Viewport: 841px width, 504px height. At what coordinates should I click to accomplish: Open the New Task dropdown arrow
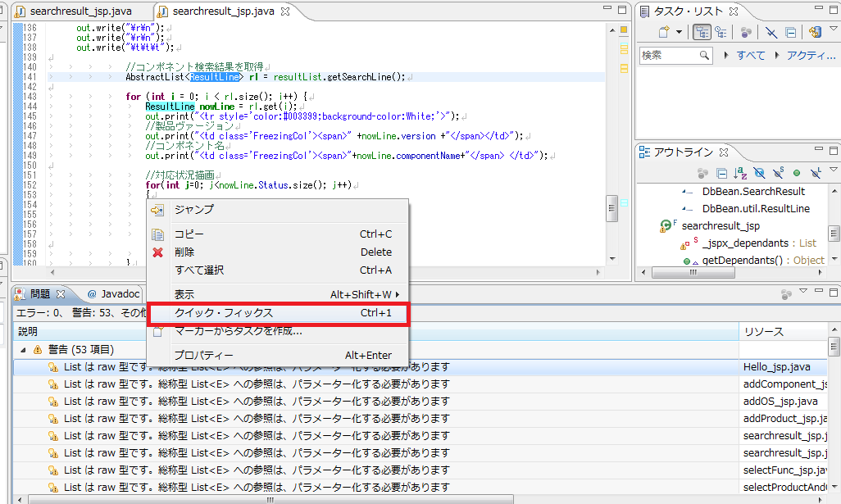coord(679,32)
